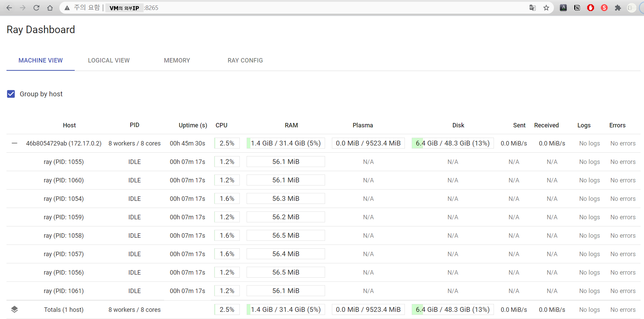The height and width of the screenshot is (319, 644).
Task: Open the red S extension icon
Action: click(604, 8)
